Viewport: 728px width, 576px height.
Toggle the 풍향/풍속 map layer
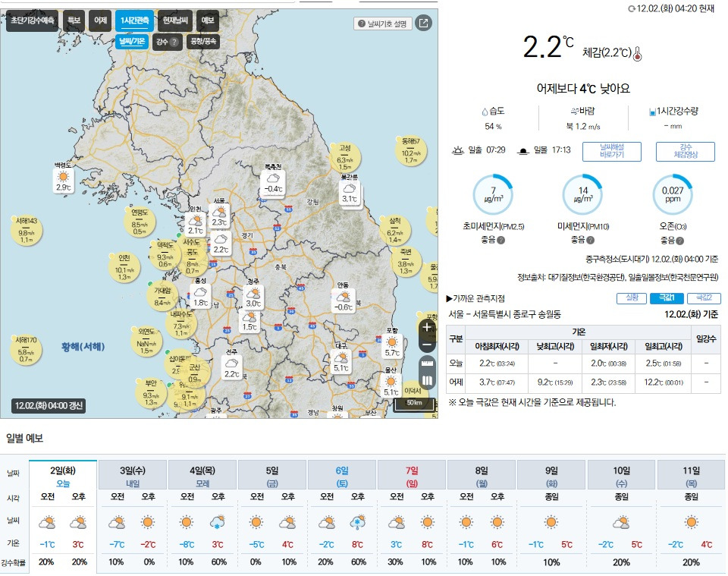(x=203, y=42)
